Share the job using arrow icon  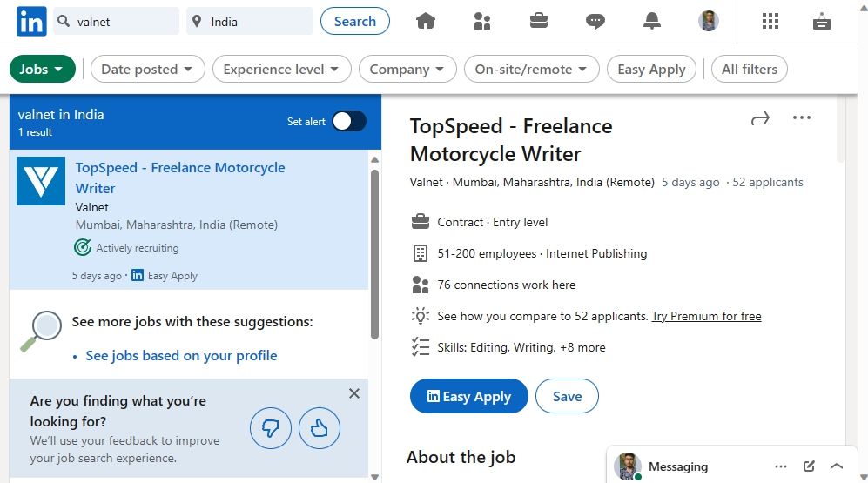point(760,118)
